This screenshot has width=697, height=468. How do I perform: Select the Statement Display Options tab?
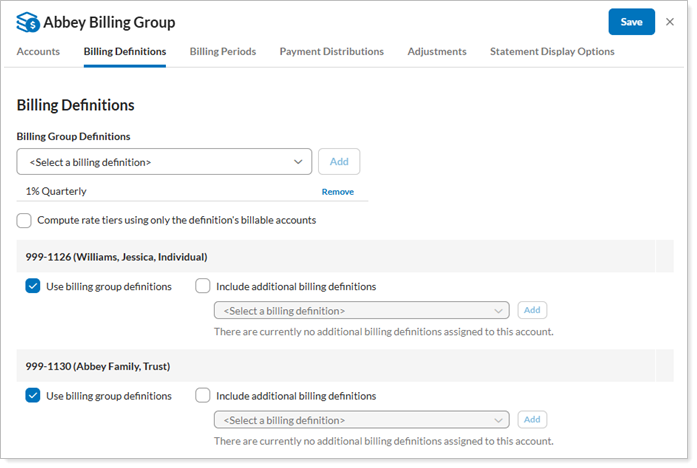point(551,51)
